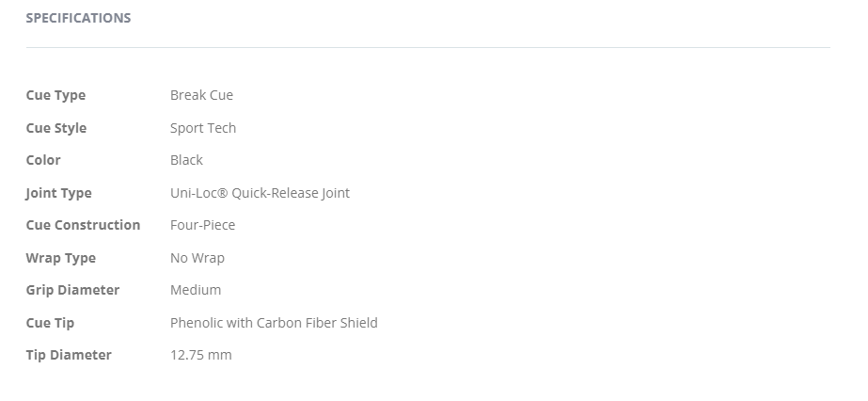Select the 12.75 mm value
Viewport: 868px width, 401px height.
[x=200, y=355]
